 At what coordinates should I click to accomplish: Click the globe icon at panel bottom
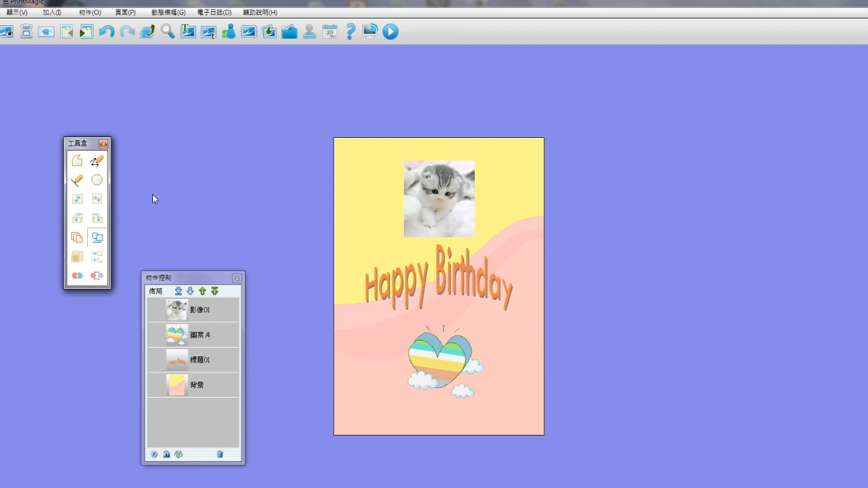click(x=178, y=454)
